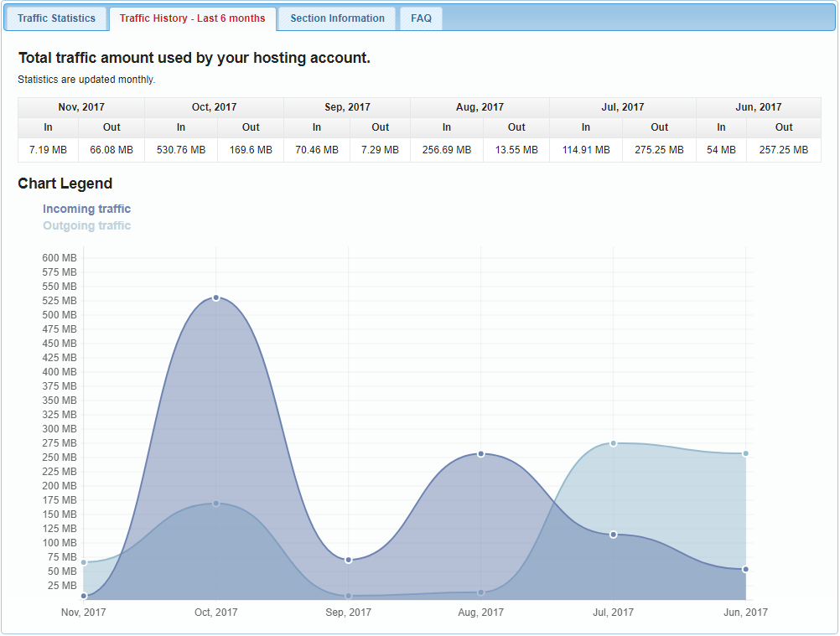Select outgoing data point for Jul, 2017
This screenshot has width=840, height=636.
(614, 443)
